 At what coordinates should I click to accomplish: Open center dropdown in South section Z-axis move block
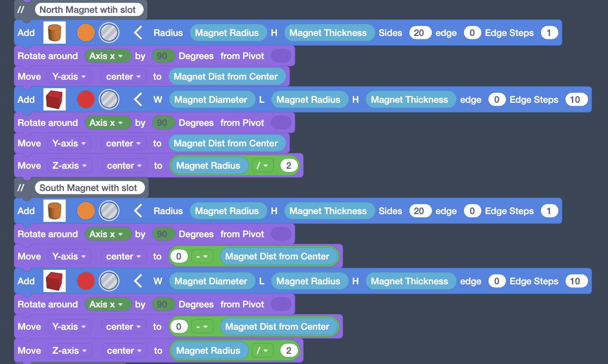[125, 350]
